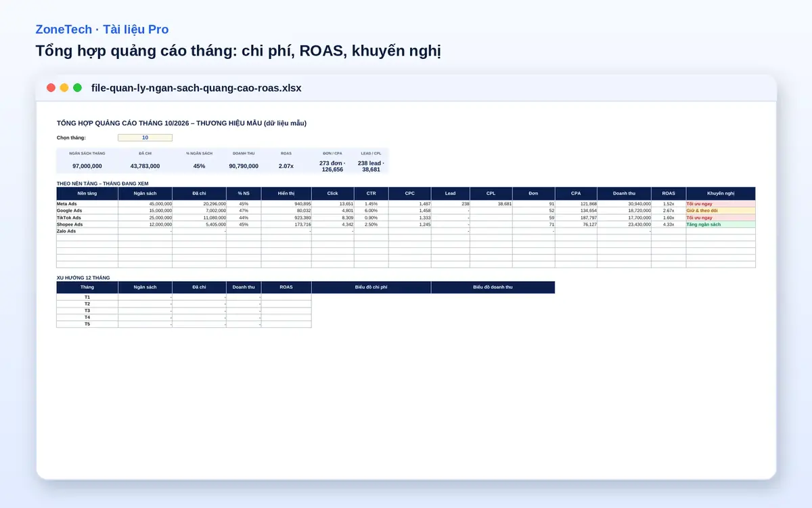Click Google Ads CPA cell 134,654
The height and width of the screenshot is (508, 812).
click(x=576, y=211)
